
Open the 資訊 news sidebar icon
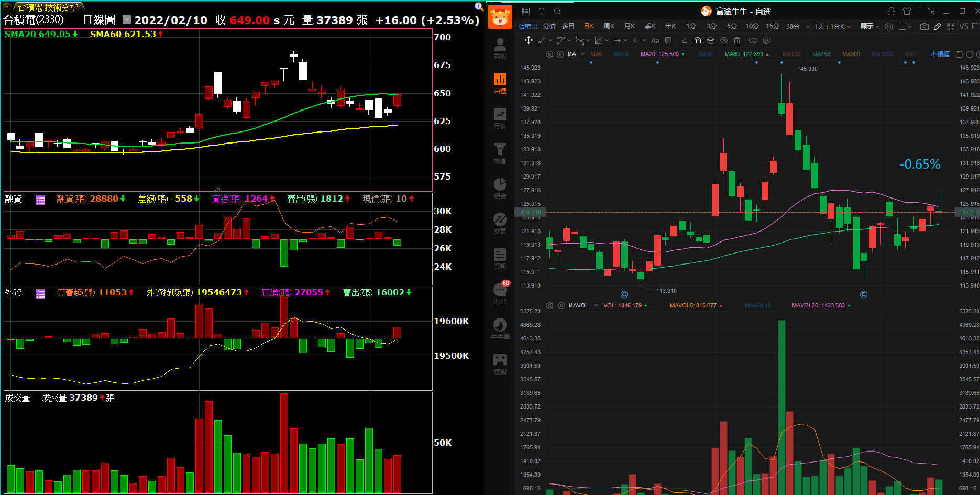click(x=500, y=259)
